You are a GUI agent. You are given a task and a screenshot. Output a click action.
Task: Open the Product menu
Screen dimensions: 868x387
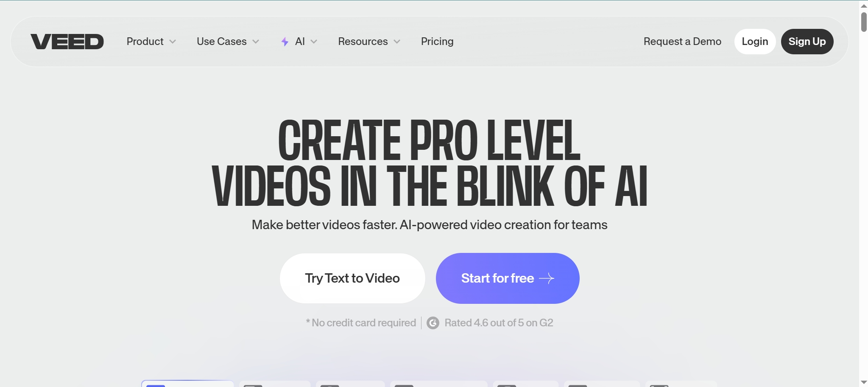click(145, 42)
